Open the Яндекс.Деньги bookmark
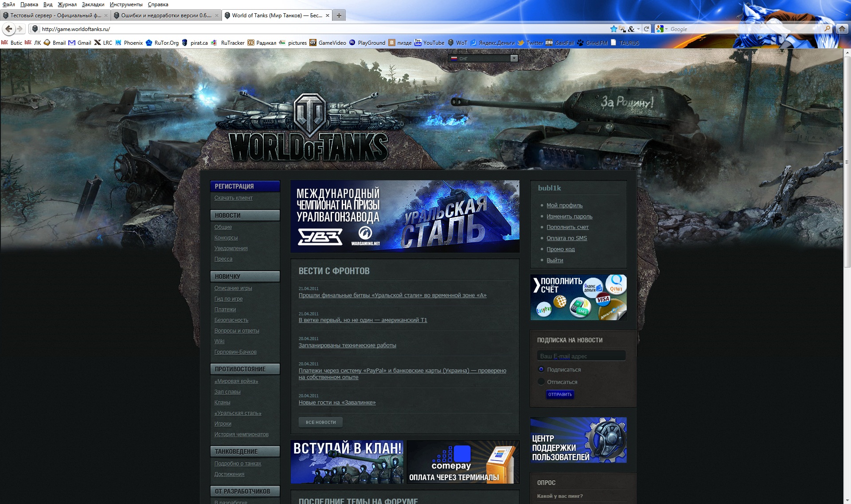The image size is (851, 504). tap(492, 43)
